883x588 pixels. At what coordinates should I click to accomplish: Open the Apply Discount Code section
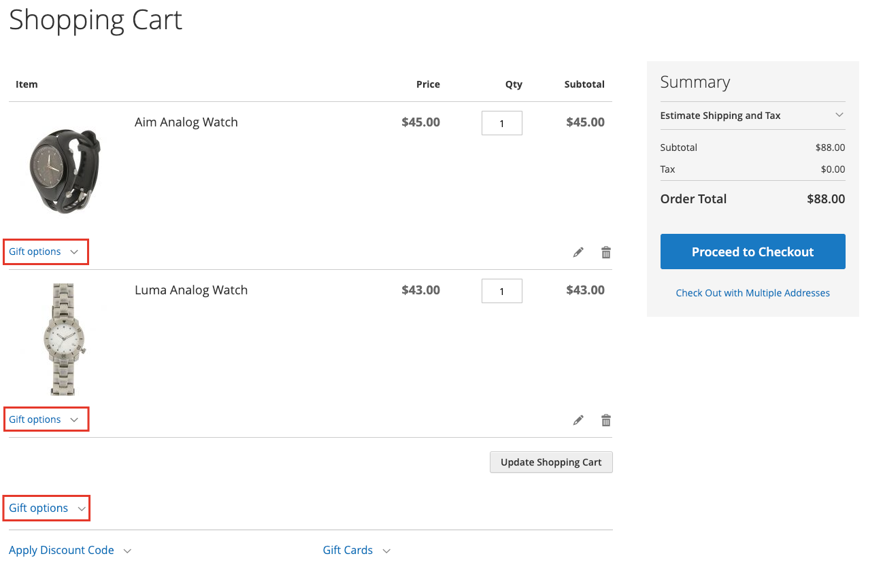tap(61, 550)
